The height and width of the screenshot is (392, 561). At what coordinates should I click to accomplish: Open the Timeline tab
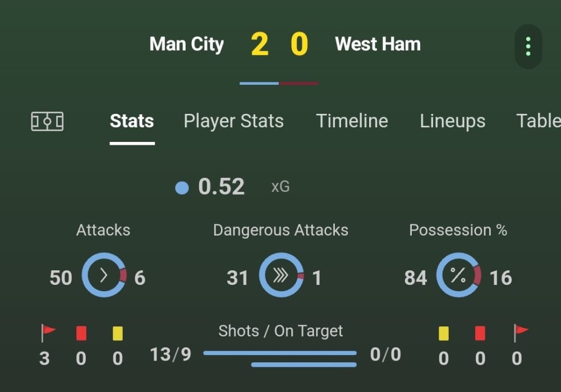[352, 121]
